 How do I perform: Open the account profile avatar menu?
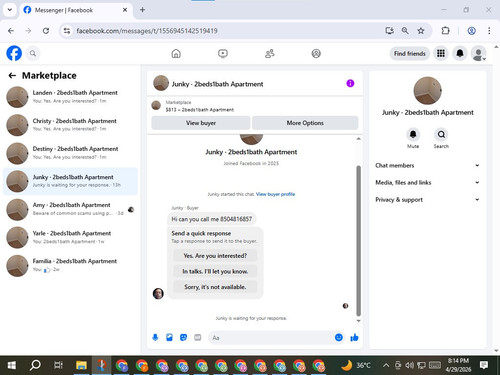(x=478, y=54)
